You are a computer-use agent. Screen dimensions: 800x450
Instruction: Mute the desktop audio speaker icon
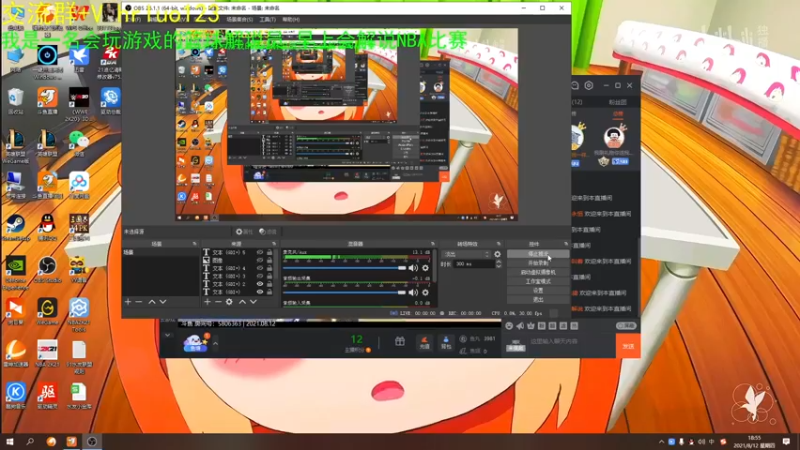(x=413, y=292)
